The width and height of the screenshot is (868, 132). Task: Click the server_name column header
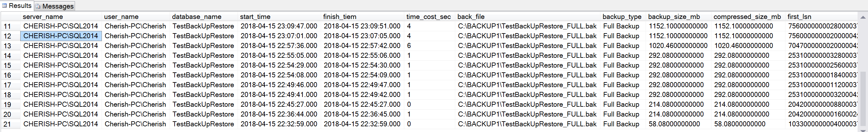43,16
